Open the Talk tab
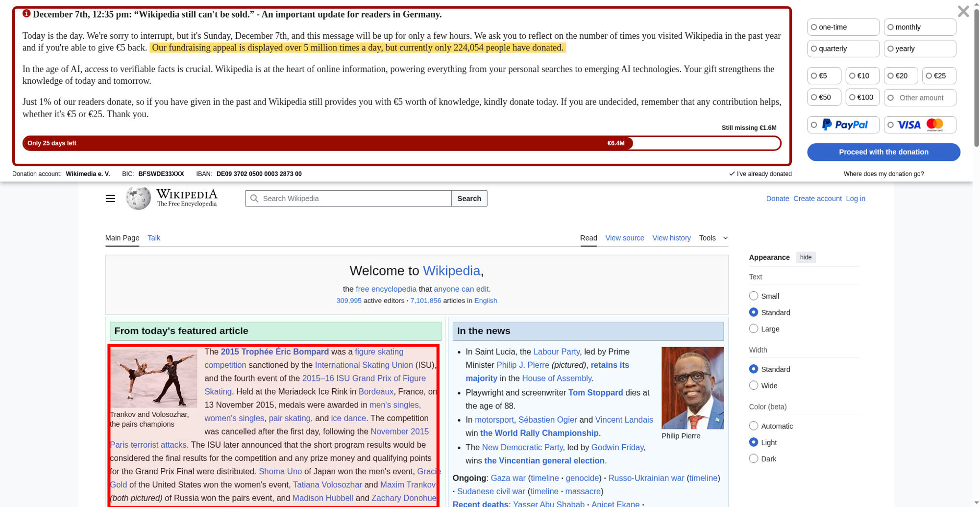 [154, 238]
